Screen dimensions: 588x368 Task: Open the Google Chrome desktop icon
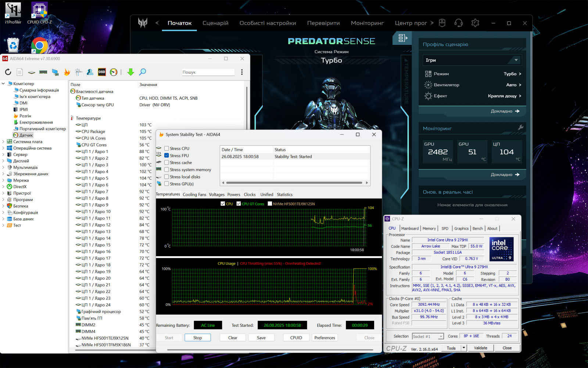coord(39,46)
